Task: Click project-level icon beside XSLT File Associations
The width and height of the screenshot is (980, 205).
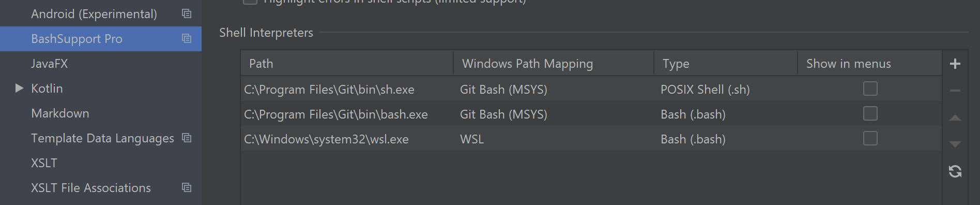Action: pyautogui.click(x=187, y=188)
